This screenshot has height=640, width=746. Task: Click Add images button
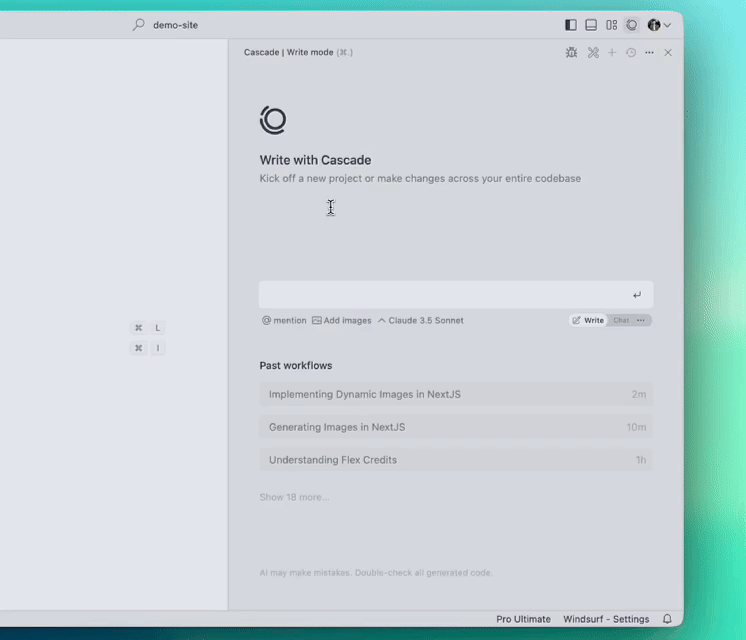pyautogui.click(x=342, y=320)
